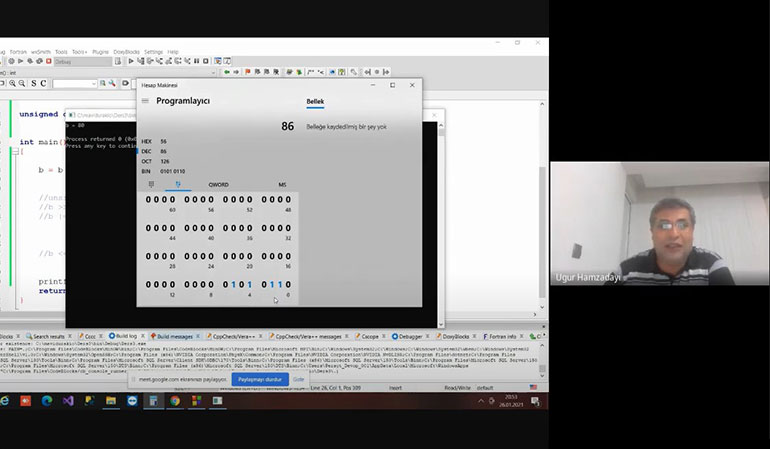
Task: Open the Bellek memory tab
Action: pyautogui.click(x=314, y=102)
